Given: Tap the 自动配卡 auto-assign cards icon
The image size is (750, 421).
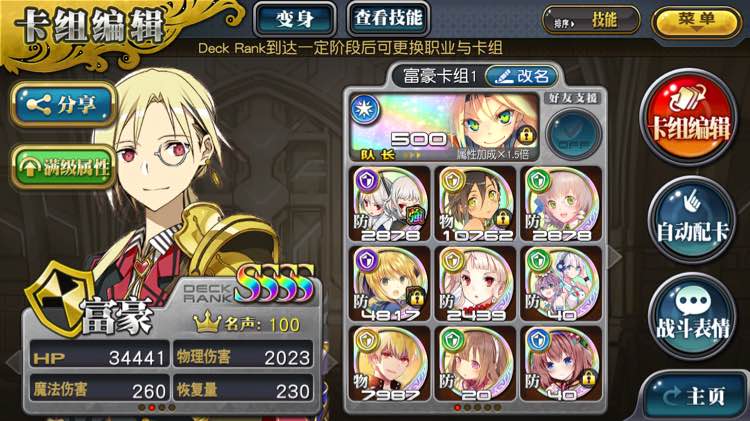Looking at the screenshot, I should tap(691, 220).
